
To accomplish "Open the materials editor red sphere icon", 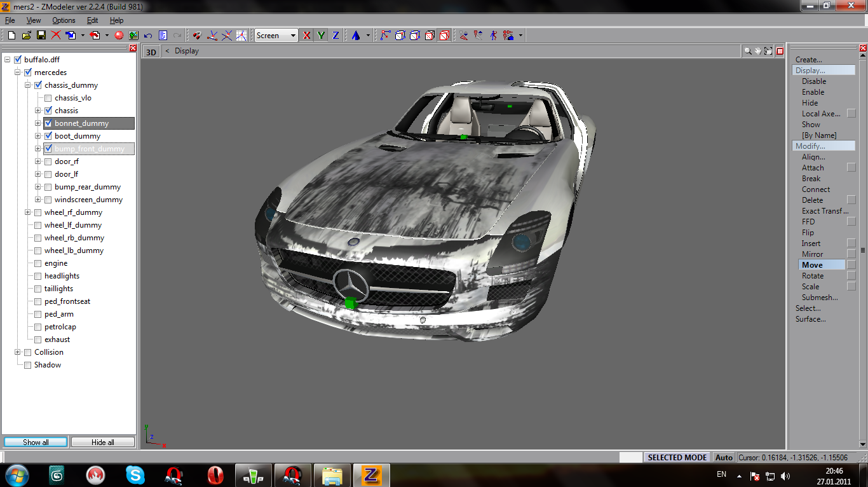I will click(x=119, y=36).
